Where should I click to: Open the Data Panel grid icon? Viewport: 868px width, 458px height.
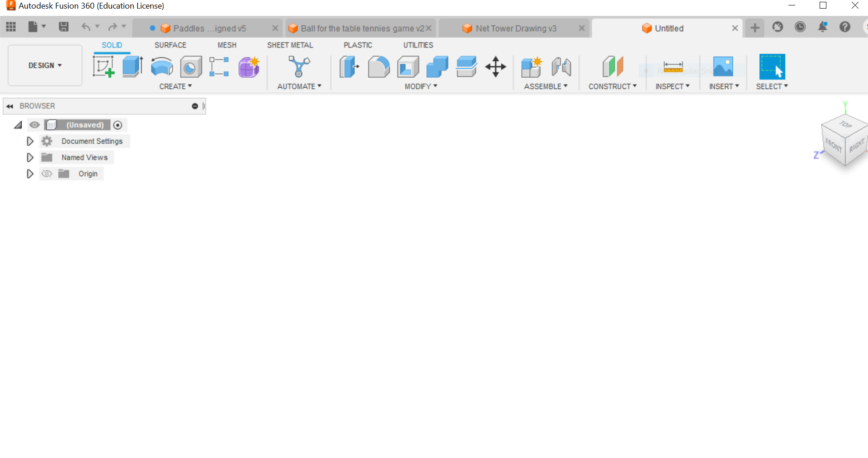[x=11, y=27]
